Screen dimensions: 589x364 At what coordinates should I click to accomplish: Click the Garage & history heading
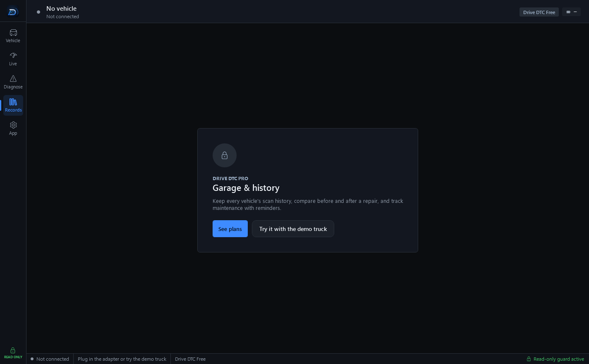coord(246,188)
